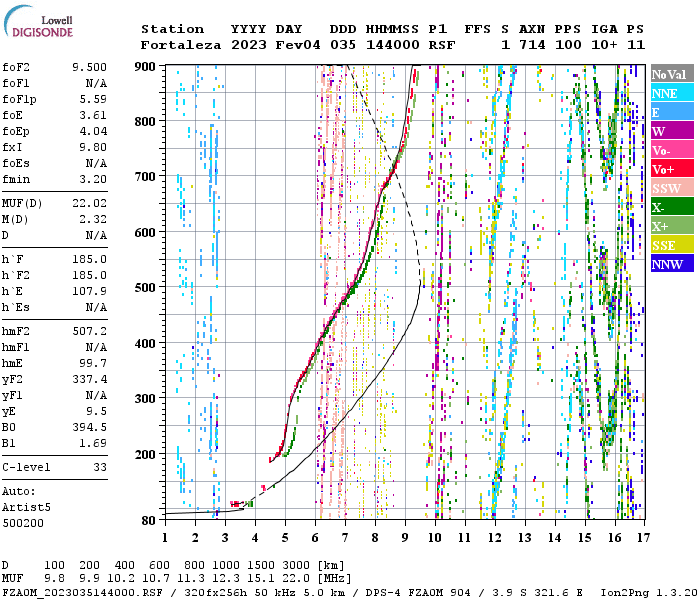
Task: Click the foEp value 4.04
Action: pos(93,131)
